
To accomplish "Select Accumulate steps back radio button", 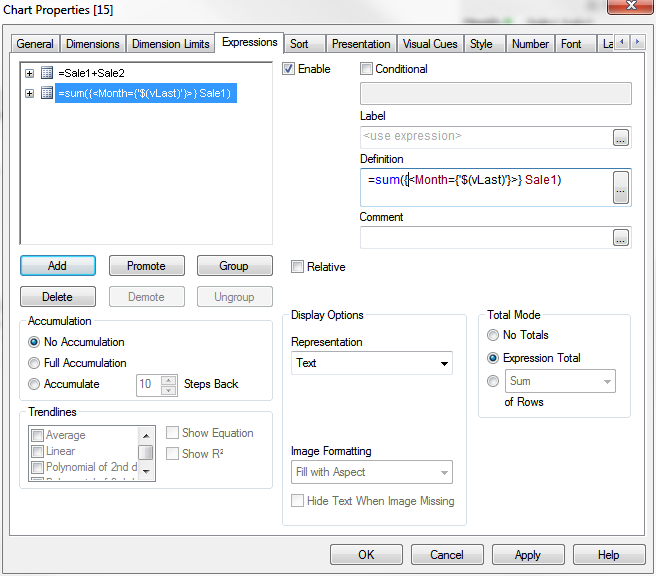I will [34, 384].
